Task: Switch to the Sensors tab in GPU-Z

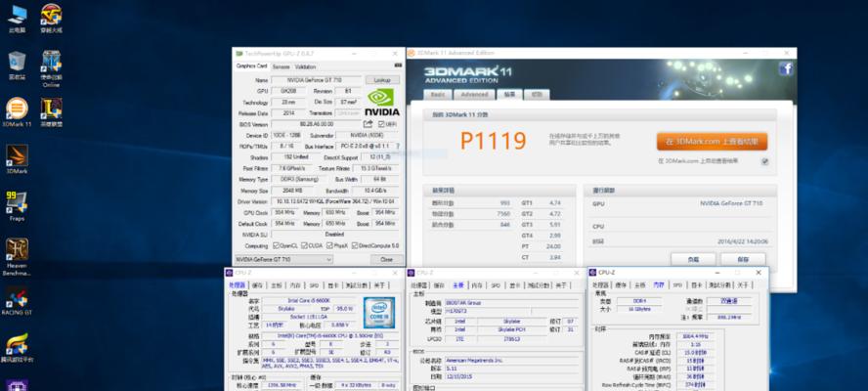Action: (x=282, y=67)
